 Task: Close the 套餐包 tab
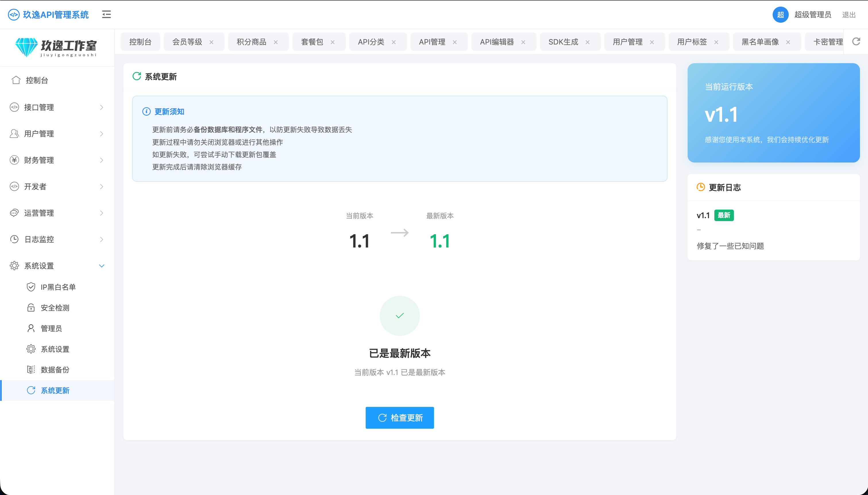tap(333, 42)
